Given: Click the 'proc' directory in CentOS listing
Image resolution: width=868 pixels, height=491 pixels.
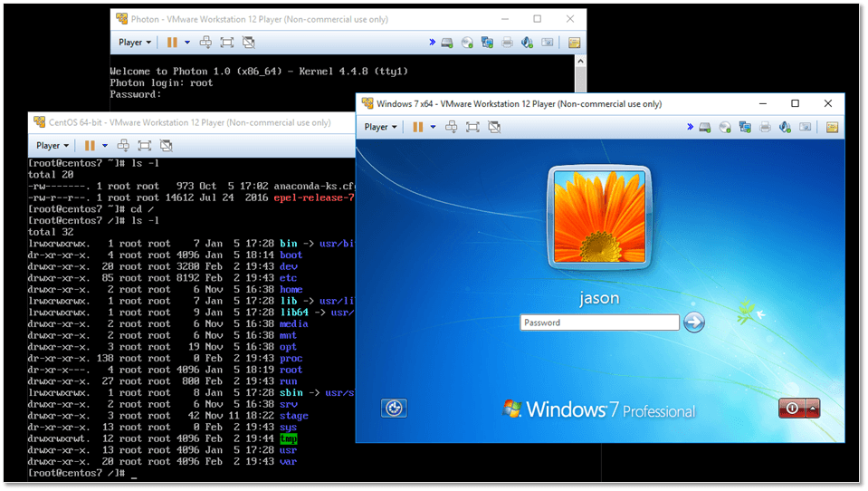Looking at the screenshot, I should tap(291, 359).
